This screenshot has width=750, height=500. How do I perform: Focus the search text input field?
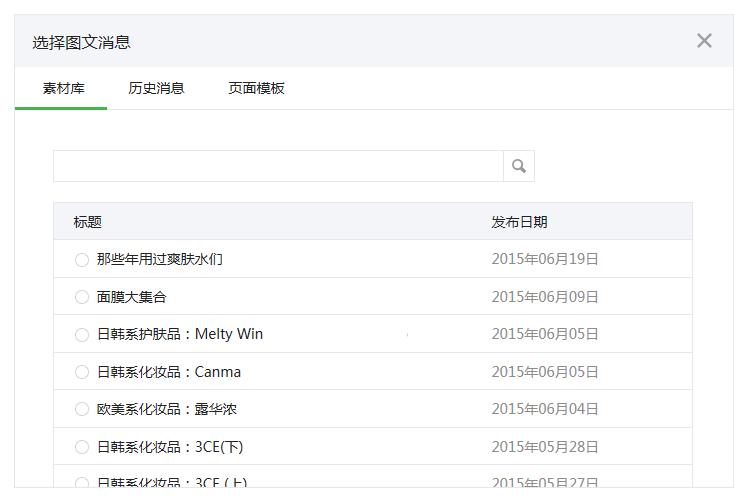[278, 166]
